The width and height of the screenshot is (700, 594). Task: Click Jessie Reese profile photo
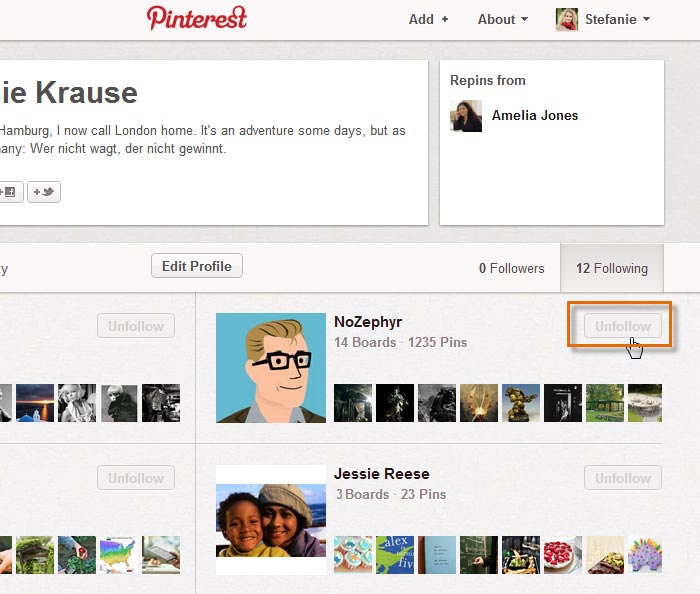[x=271, y=520]
